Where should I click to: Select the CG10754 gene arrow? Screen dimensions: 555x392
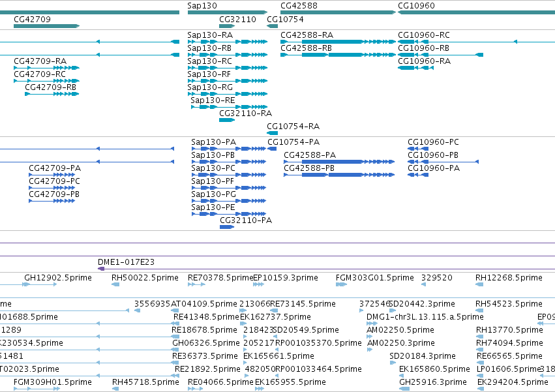click(x=272, y=26)
